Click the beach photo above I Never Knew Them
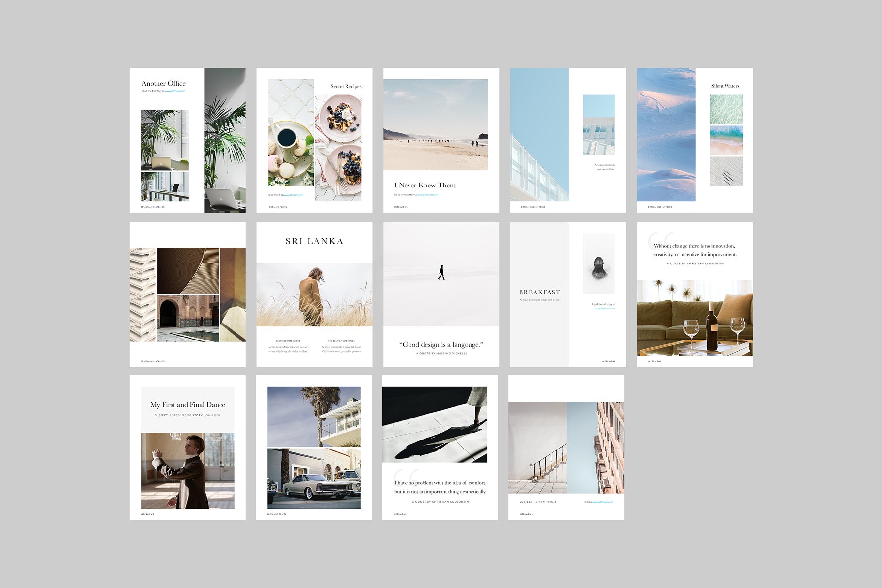The image size is (882, 588). [436, 125]
